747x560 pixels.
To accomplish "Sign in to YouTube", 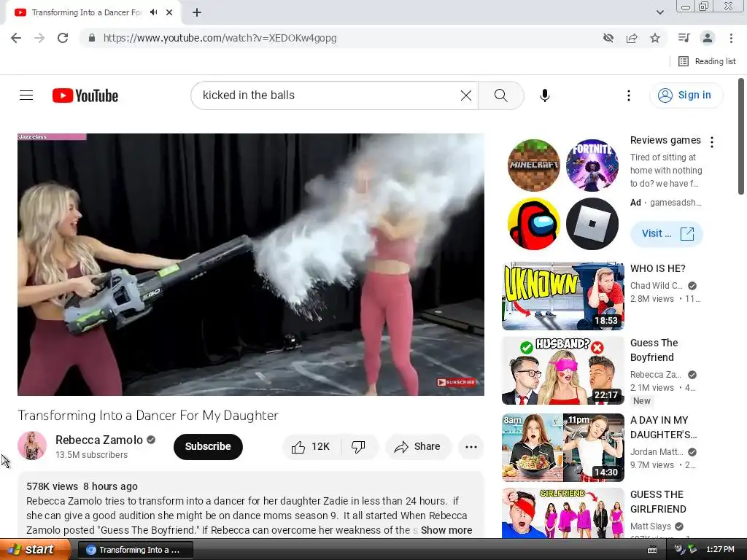I will [686, 96].
